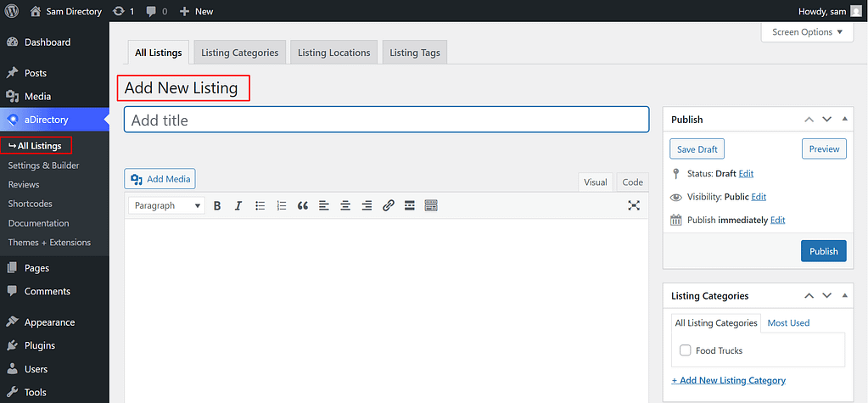Viewport: 868px width, 403px height.
Task: Move Listing Categories box down
Action: [827, 295]
